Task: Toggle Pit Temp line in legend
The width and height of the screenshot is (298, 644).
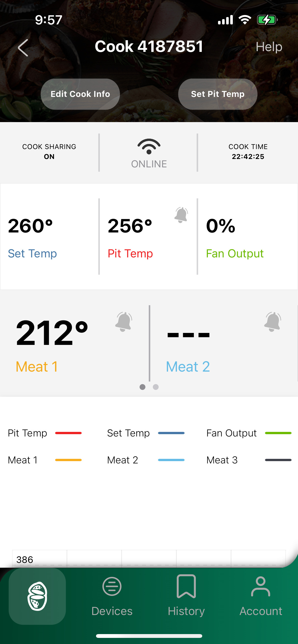Action: 45,433
